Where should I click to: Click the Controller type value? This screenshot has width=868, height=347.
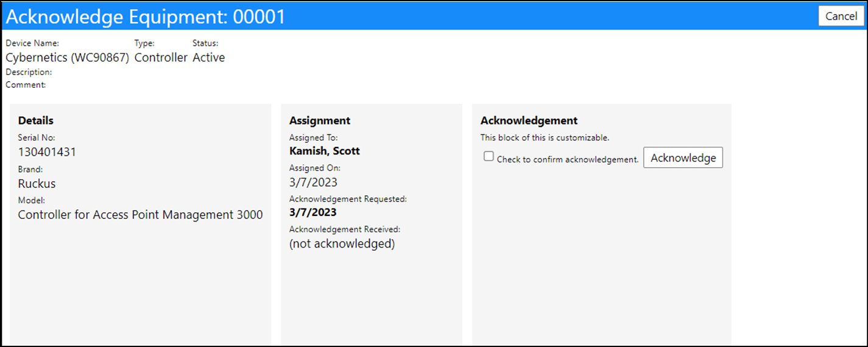(161, 58)
